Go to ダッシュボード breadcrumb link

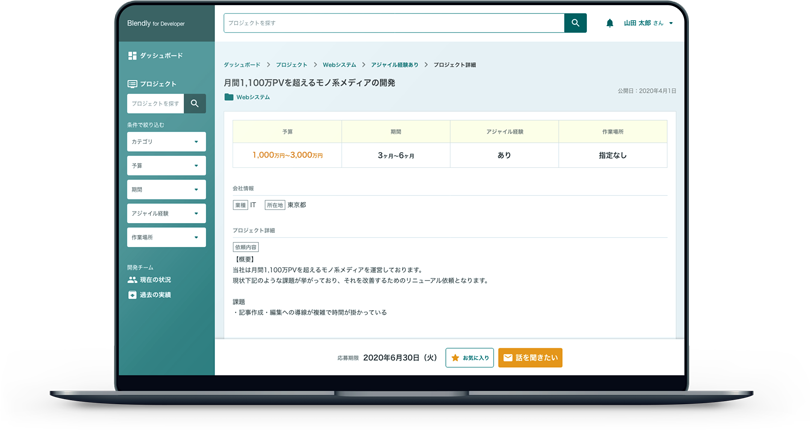tap(241, 65)
